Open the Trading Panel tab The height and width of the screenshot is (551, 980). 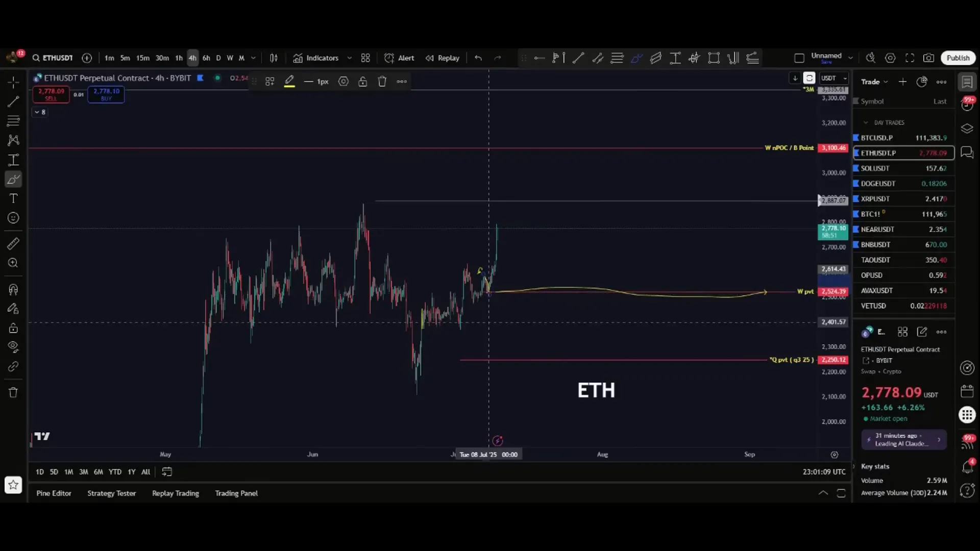(x=236, y=493)
